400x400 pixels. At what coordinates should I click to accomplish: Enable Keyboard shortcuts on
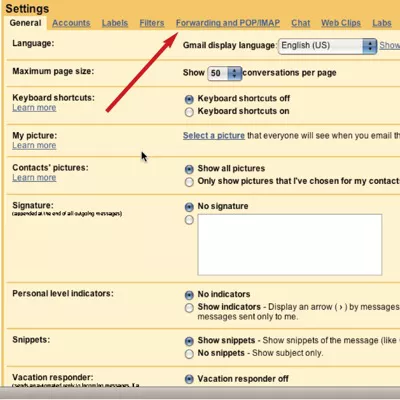[189, 112]
